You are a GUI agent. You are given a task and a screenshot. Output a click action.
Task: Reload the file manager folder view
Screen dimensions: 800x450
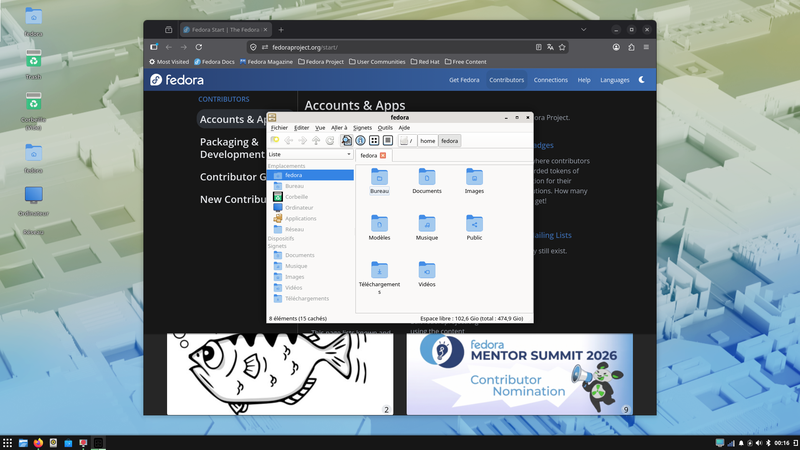(330, 140)
